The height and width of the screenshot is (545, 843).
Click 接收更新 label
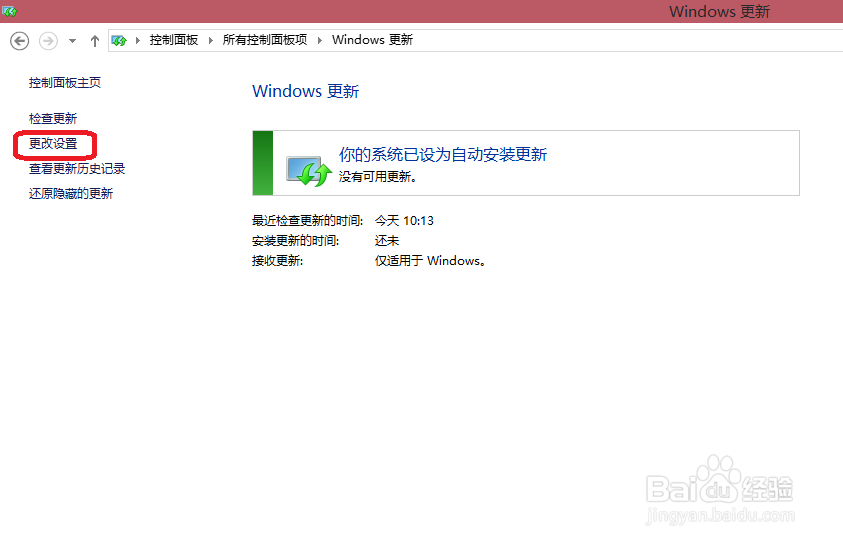pos(277,261)
